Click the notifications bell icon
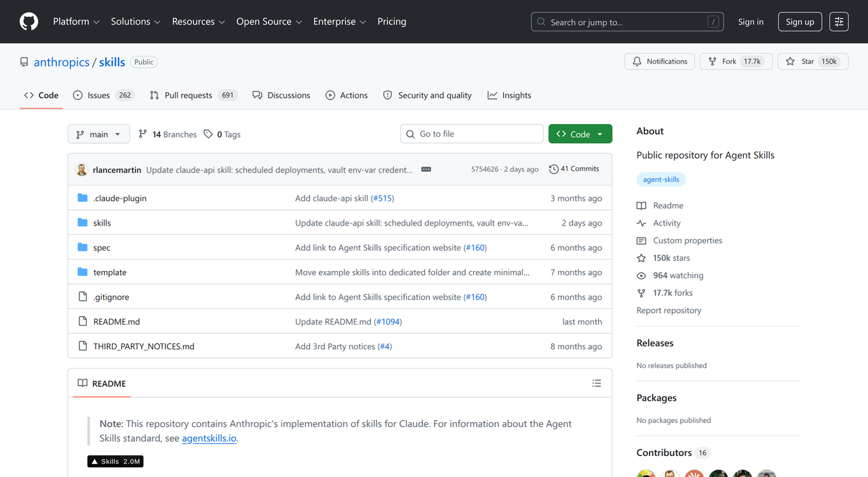868x477 pixels. tap(637, 62)
